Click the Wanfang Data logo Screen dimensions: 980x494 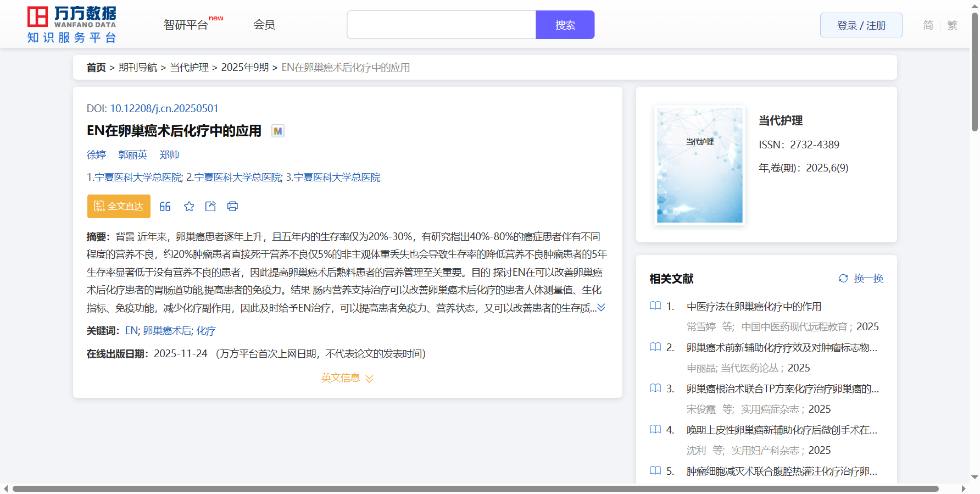(x=72, y=25)
